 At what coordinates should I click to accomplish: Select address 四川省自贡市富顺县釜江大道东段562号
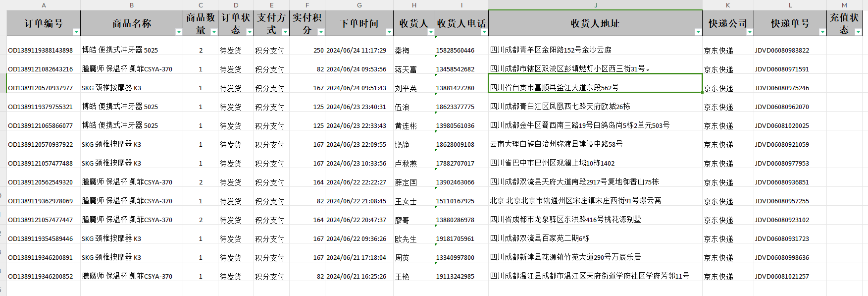[555, 88]
